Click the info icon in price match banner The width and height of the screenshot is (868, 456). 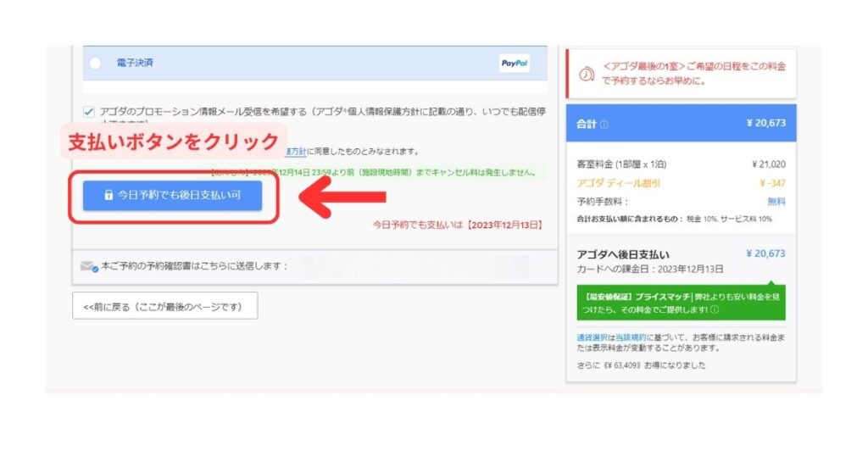(x=715, y=309)
